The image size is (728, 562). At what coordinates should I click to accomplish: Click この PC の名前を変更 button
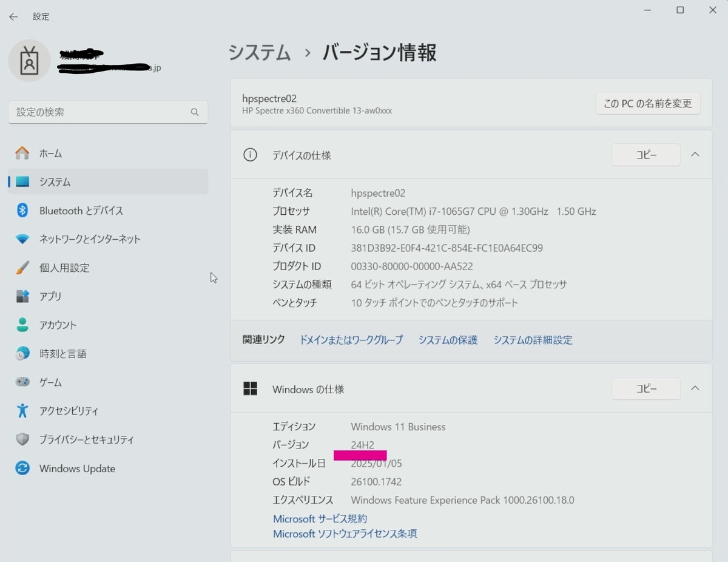tap(648, 103)
